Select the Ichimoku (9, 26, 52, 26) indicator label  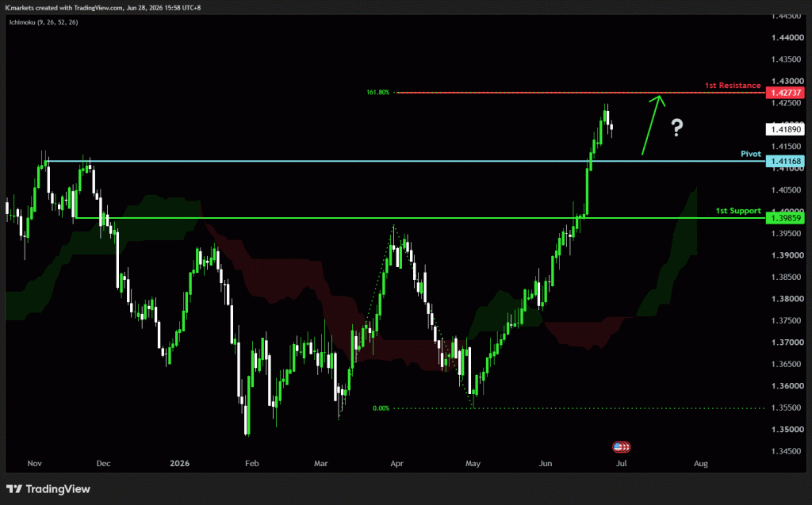[x=44, y=22]
